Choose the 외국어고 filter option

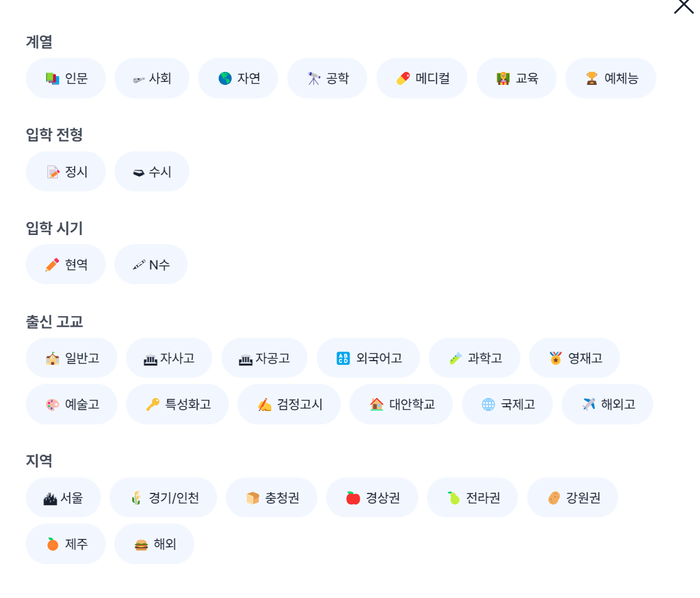coord(368,358)
